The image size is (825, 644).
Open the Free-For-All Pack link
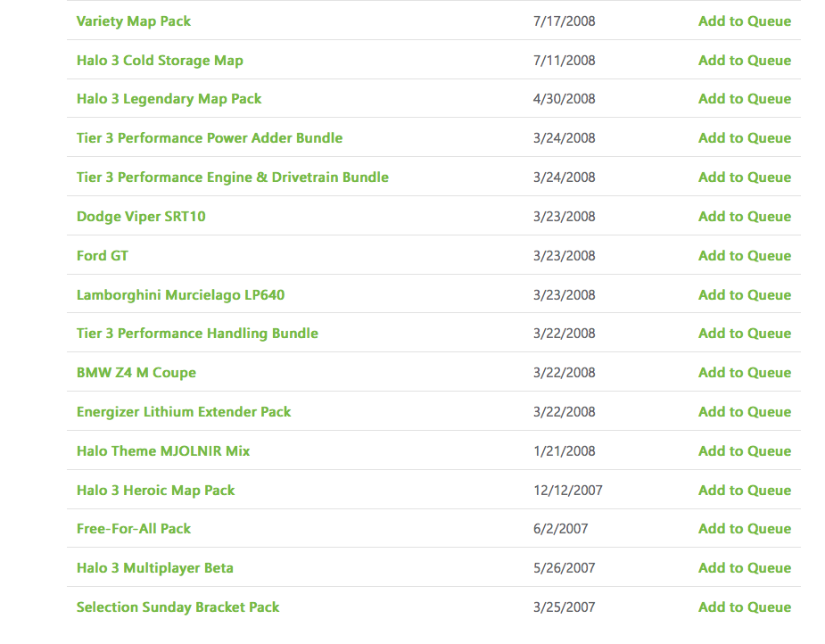click(x=134, y=529)
